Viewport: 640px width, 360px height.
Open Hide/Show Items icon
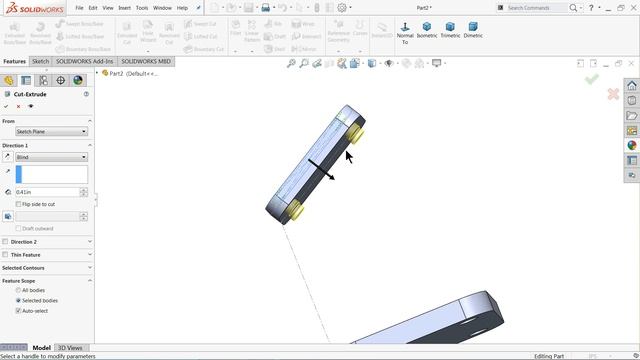tap(389, 63)
